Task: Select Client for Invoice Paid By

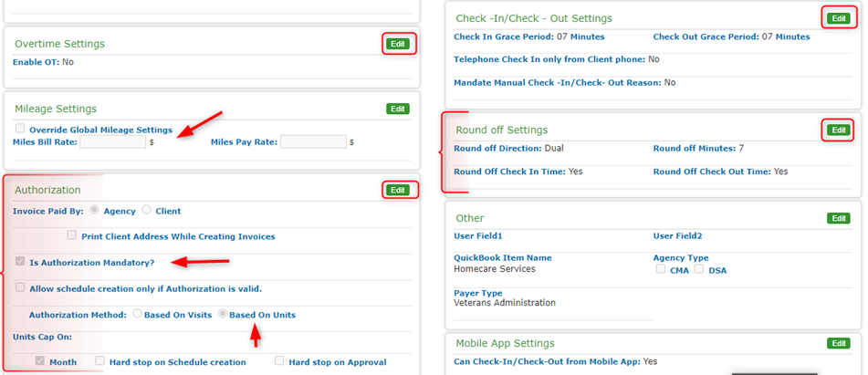Action: click(147, 211)
